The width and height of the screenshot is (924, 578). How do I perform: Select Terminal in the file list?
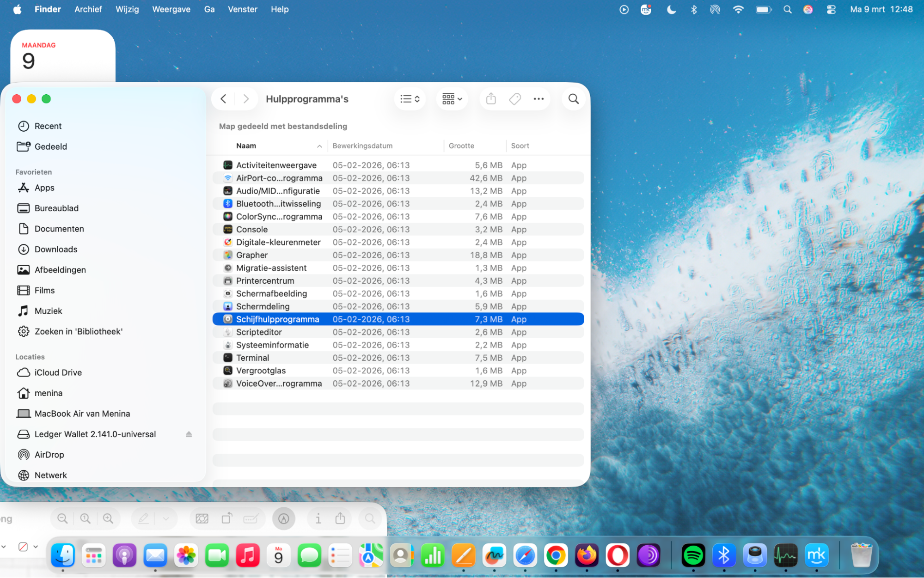tap(252, 357)
